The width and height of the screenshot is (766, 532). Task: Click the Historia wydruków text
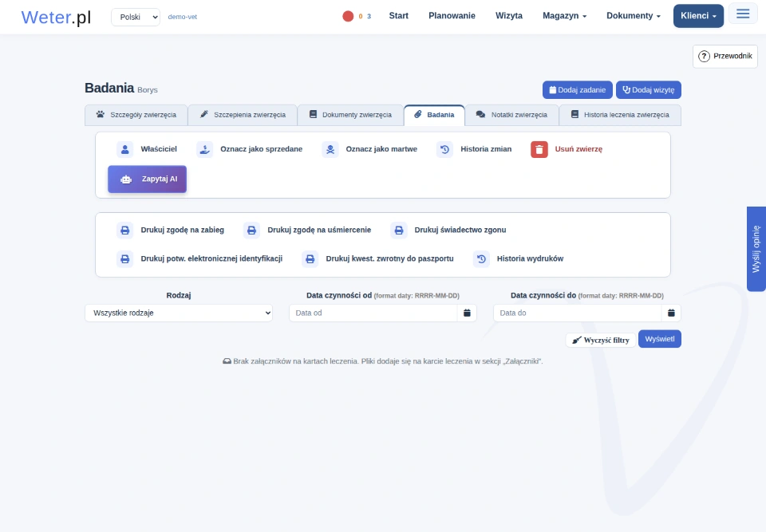530,258
